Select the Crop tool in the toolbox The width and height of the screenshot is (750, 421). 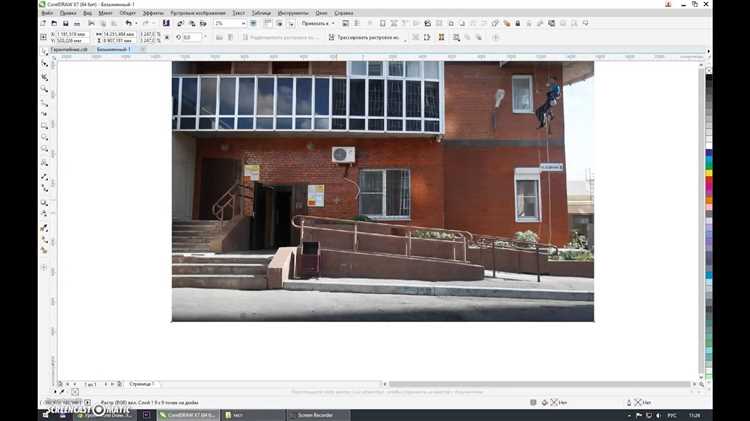[44, 77]
